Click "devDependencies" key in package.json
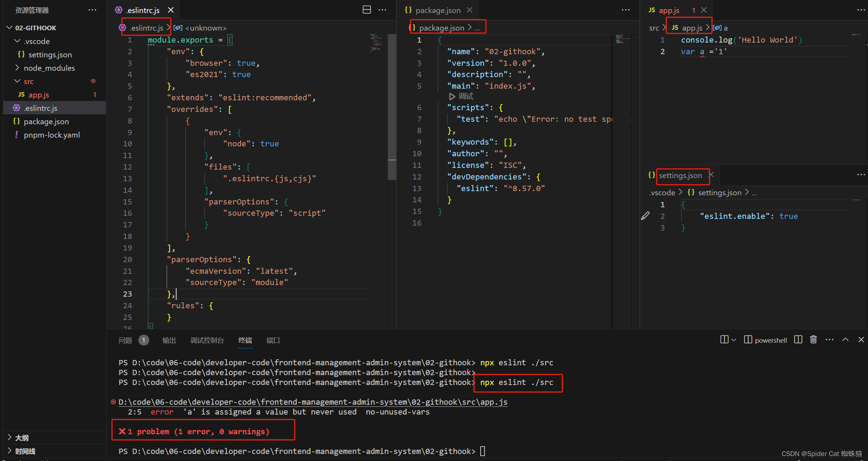The height and width of the screenshot is (461, 868). pyautogui.click(x=487, y=177)
